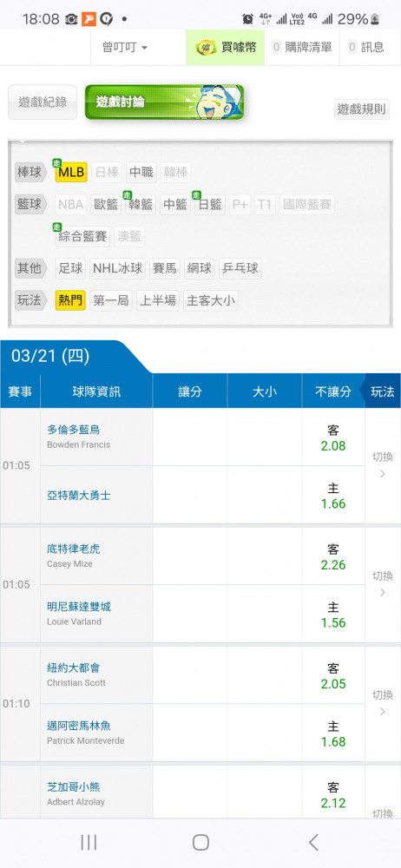401x868 pixels.
Task: Select the MLB league filter
Action: [71, 173]
